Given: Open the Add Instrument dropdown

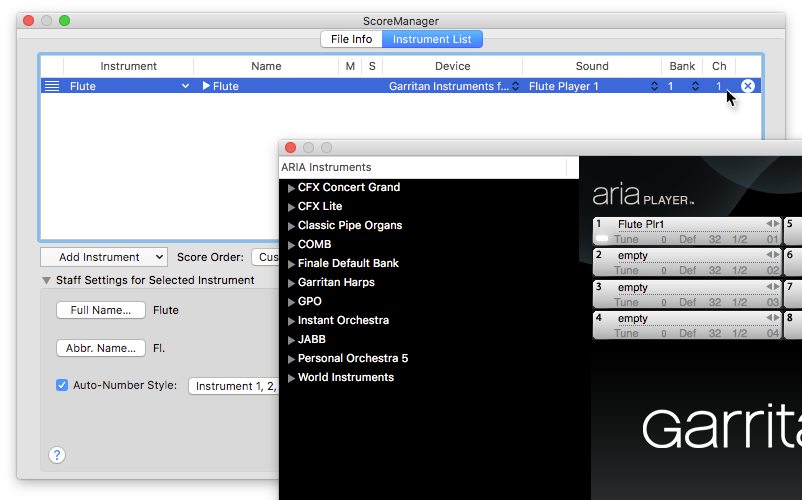Looking at the screenshot, I should [x=104, y=257].
